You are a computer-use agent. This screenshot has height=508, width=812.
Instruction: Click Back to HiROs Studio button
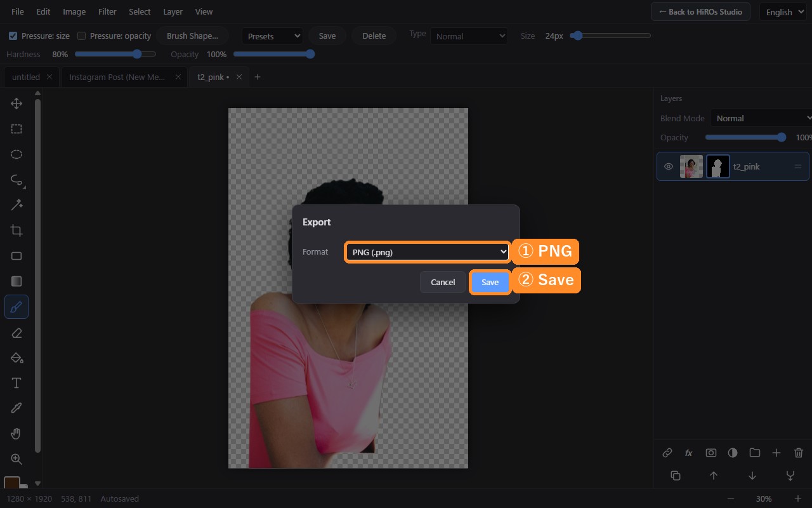pos(700,11)
